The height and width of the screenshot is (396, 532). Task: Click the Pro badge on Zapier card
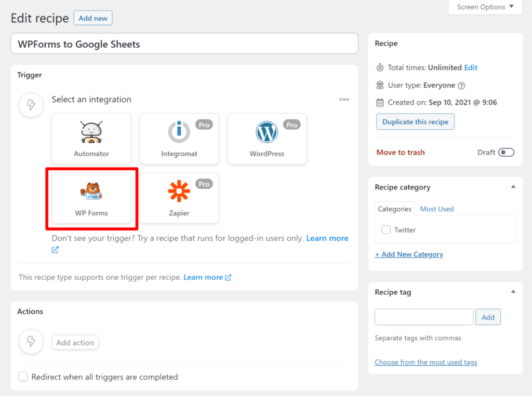tap(204, 184)
